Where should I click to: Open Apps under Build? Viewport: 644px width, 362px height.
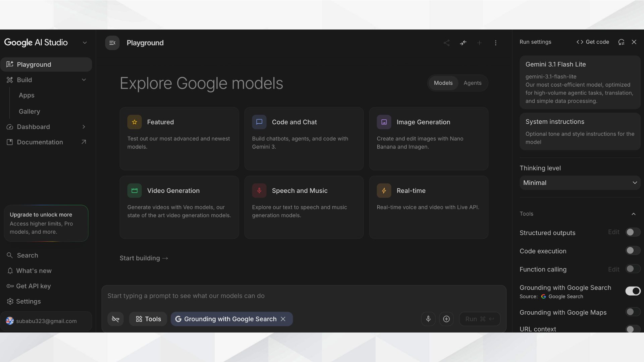coord(26,95)
